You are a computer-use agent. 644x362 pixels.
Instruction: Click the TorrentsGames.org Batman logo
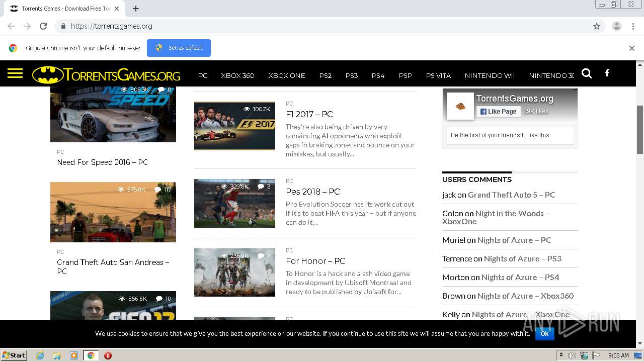[x=106, y=75]
